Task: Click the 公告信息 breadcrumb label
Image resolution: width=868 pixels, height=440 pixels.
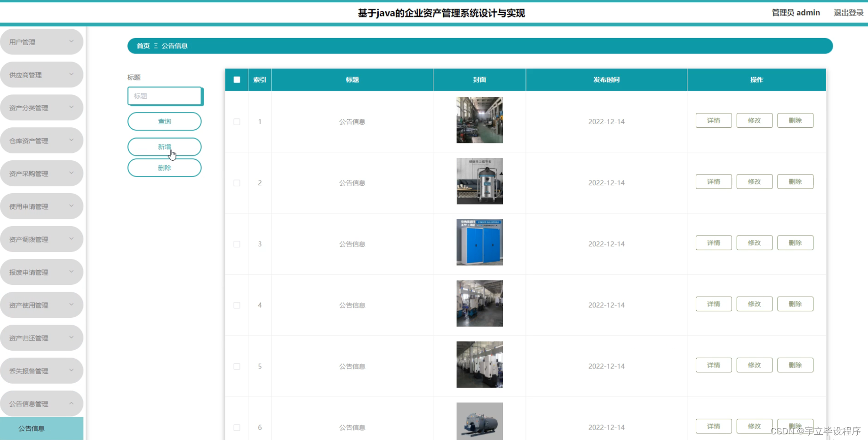Action: pos(175,46)
